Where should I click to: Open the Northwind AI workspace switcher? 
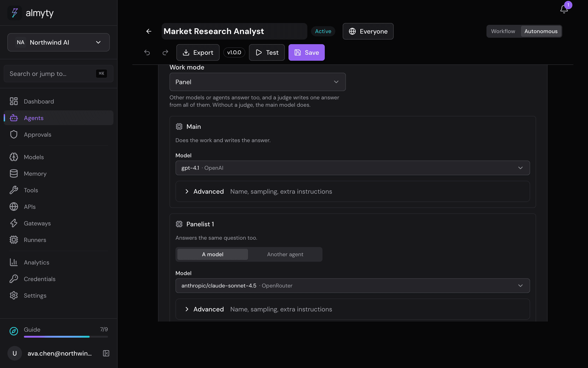[x=59, y=42]
